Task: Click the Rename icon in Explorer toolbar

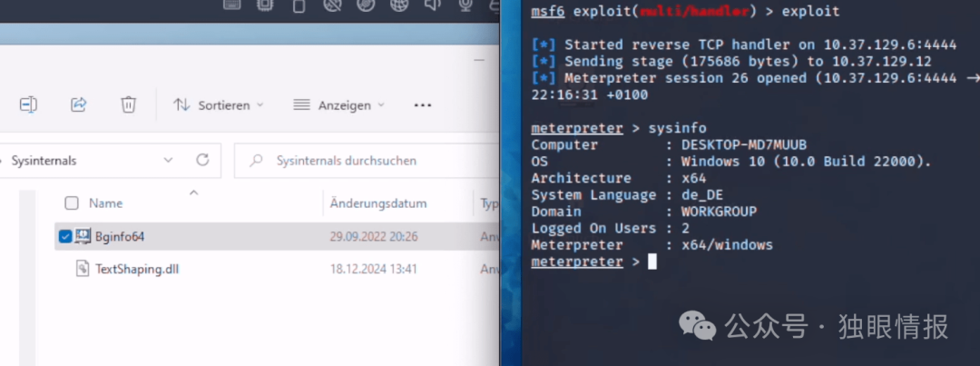Action: coord(28,104)
